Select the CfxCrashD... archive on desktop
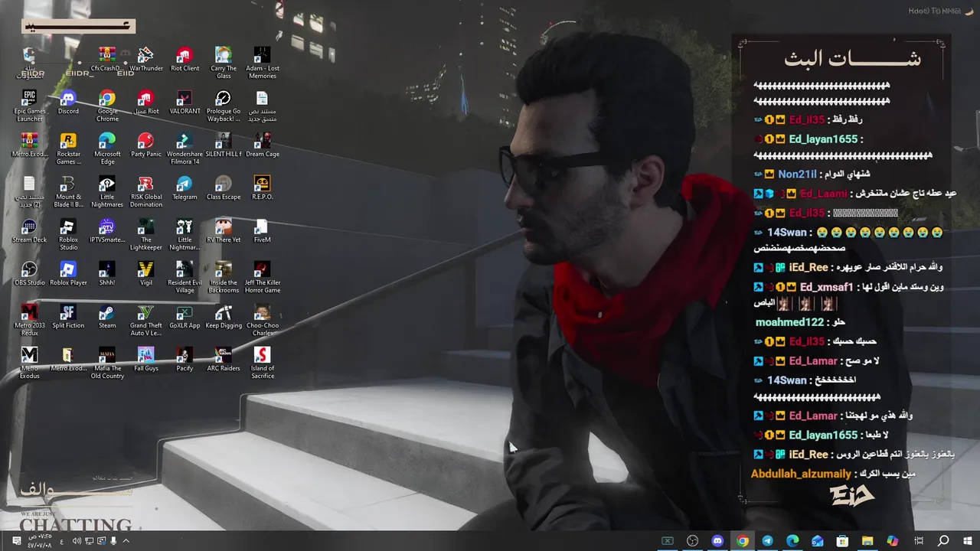This screenshot has height=551, width=980. tap(107, 60)
